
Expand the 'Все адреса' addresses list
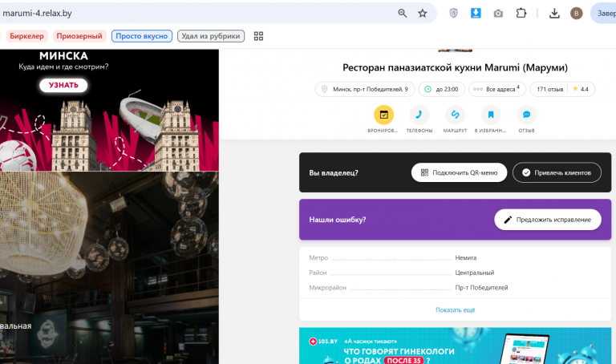point(496,89)
